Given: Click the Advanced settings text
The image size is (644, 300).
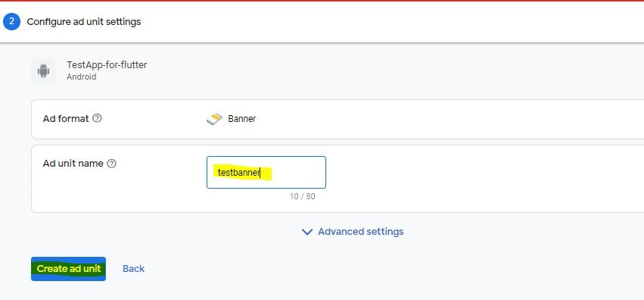Looking at the screenshot, I should (x=361, y=231).
